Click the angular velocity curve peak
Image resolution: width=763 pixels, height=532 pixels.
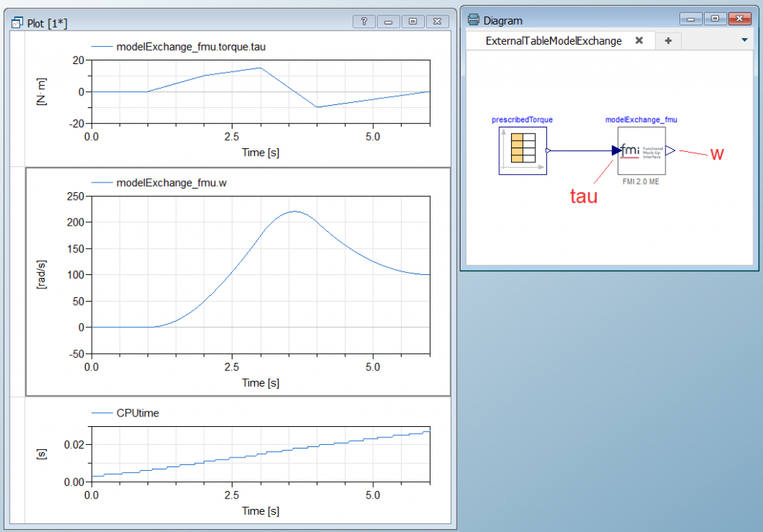pyautogui.click(x=295, y=212)
